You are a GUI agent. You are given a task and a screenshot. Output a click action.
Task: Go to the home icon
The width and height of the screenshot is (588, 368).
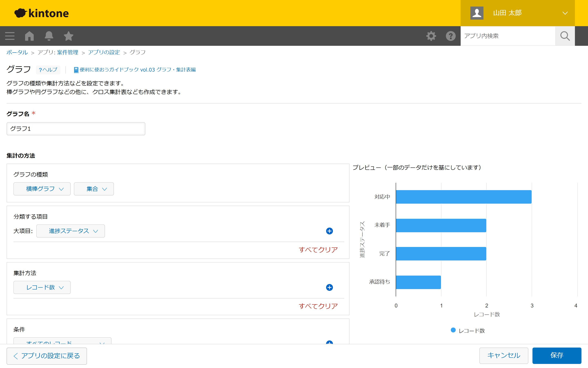click(29, 36)
